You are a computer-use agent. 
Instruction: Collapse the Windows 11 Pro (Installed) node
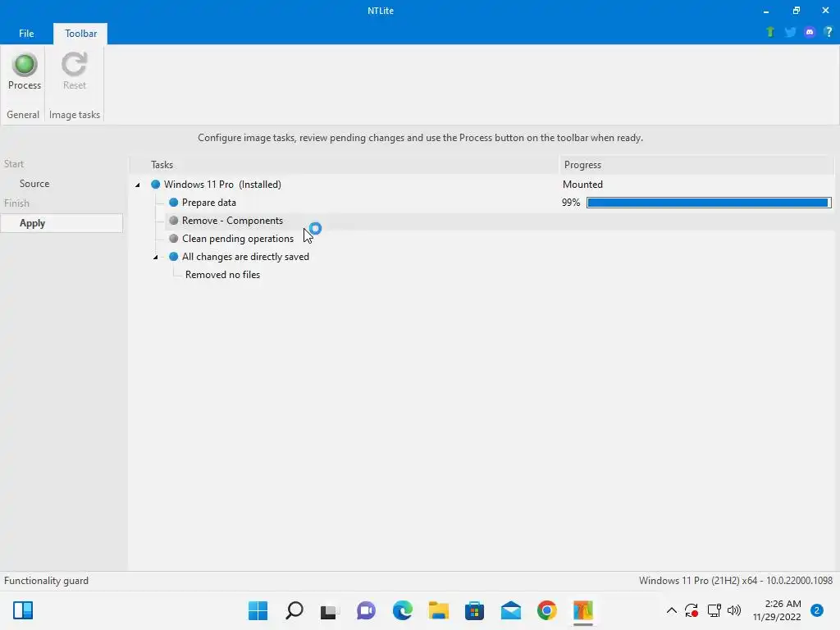coord(138,185)
